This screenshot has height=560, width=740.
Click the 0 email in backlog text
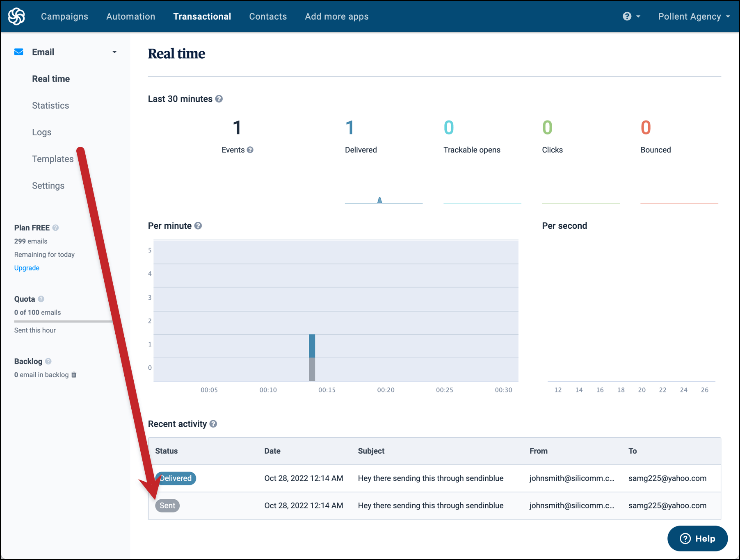[41, 375]
